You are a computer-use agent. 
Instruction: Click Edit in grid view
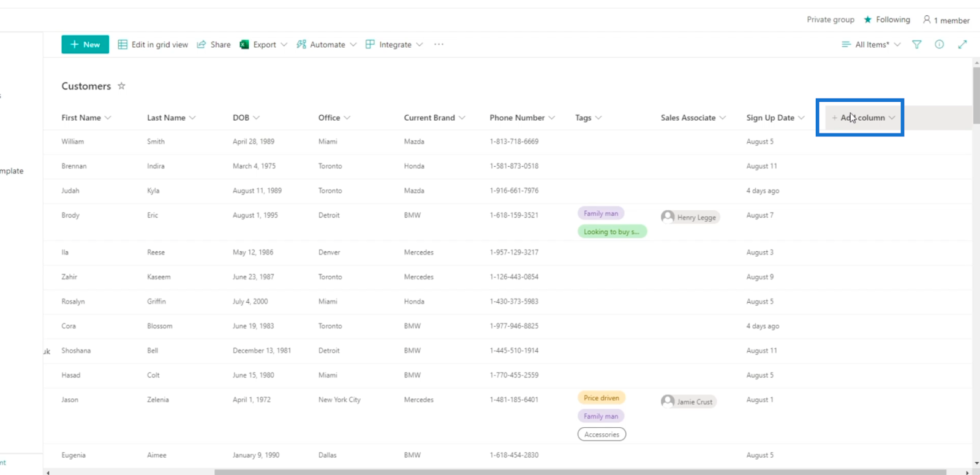point(153,45)
